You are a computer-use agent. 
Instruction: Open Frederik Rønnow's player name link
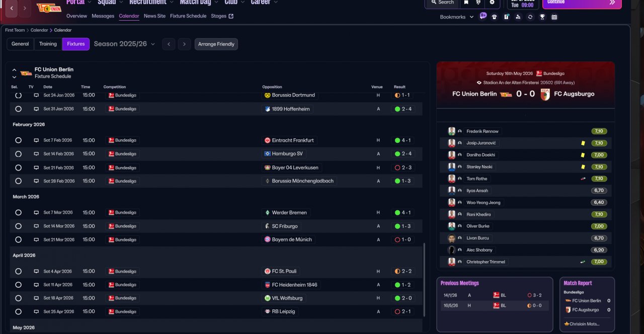(482, 131)
